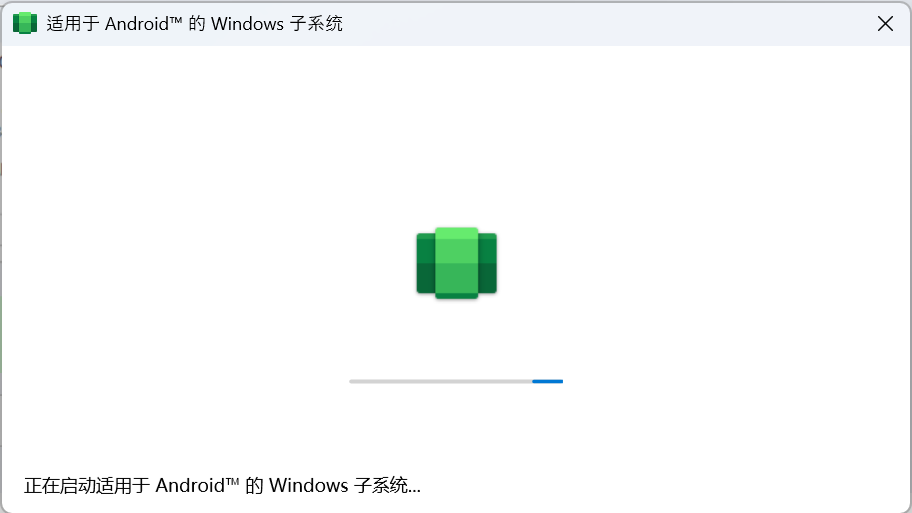Click the small green icon in title bar

(25, 23)
